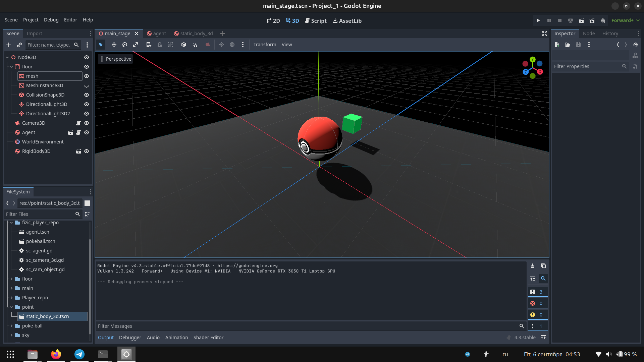The image size is (644, 362).
Task: Hide the floor node via eye icon
Action: (87, 67)
